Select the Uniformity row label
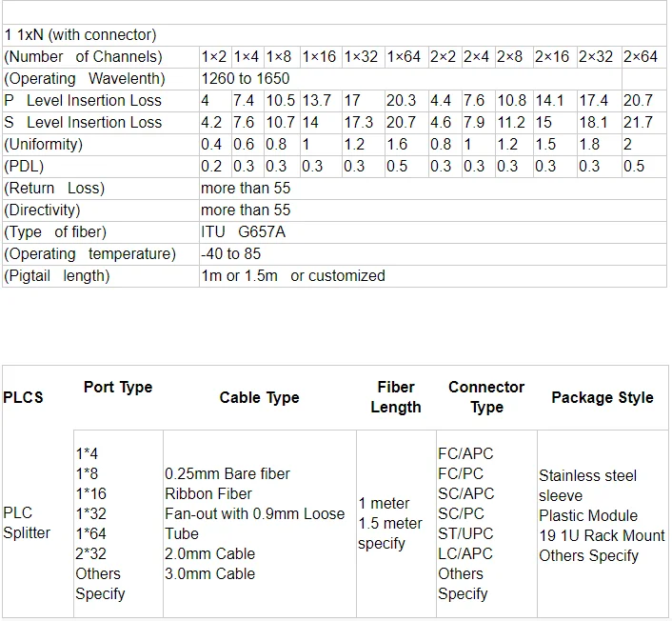 coord(44,145)
